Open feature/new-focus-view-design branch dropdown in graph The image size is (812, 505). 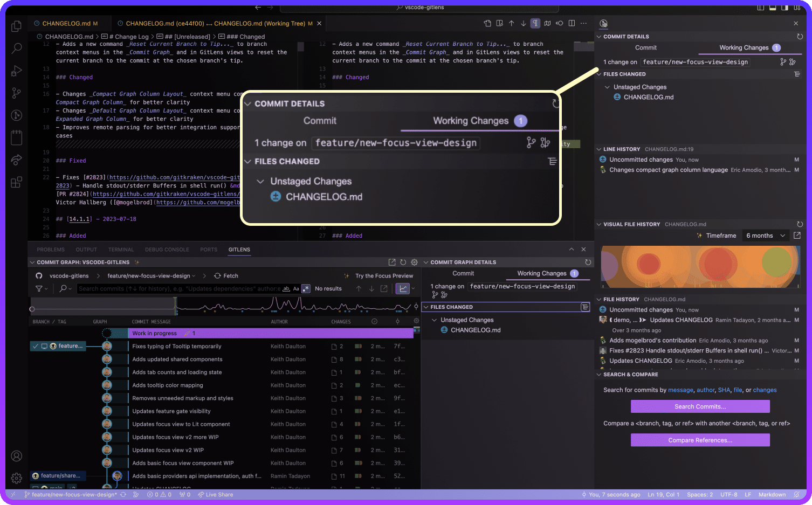point(151,275)
